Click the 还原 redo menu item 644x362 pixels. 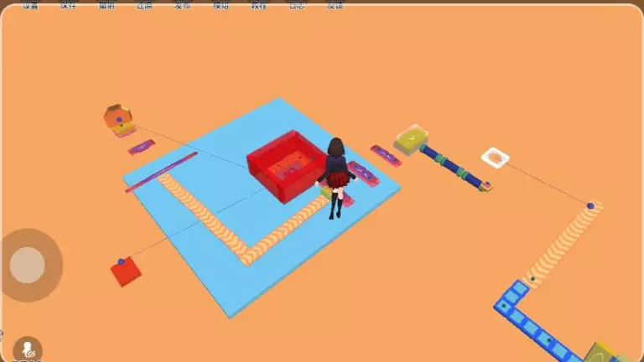144,5
